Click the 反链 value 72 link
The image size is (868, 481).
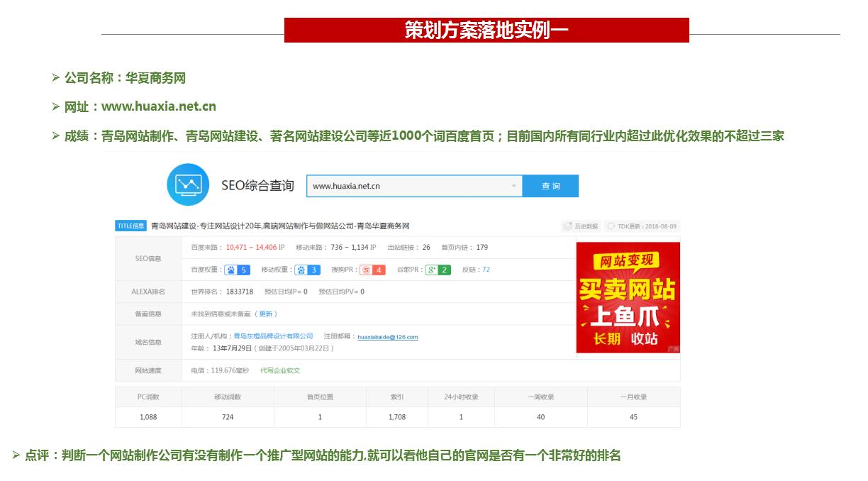[486, 270]
